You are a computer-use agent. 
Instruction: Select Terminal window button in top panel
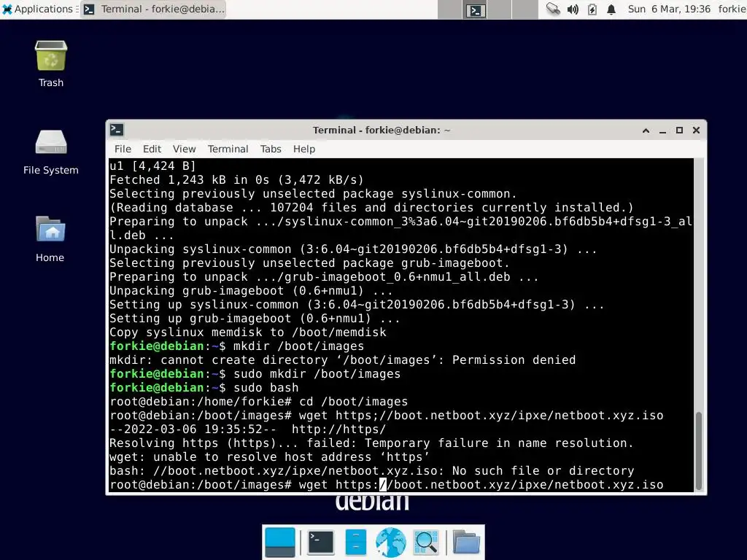point(153,9)
